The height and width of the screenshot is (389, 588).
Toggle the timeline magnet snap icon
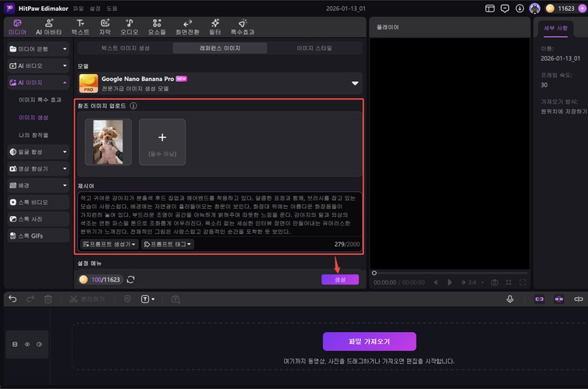[558, 299]
